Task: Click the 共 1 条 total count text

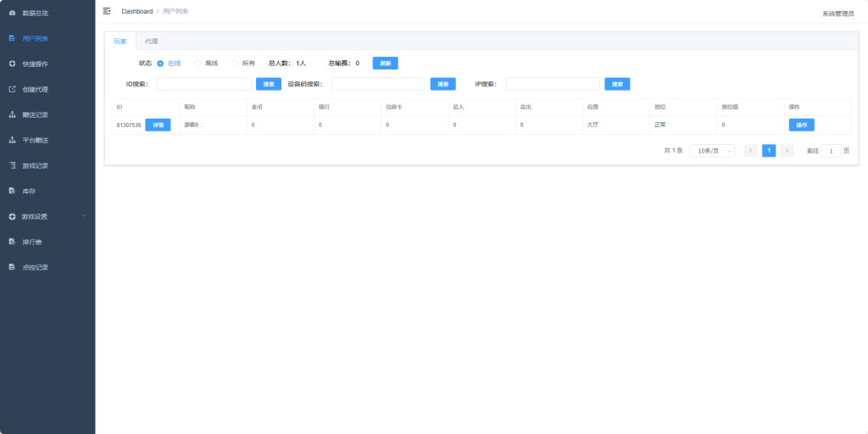Action: click(674, 151)
